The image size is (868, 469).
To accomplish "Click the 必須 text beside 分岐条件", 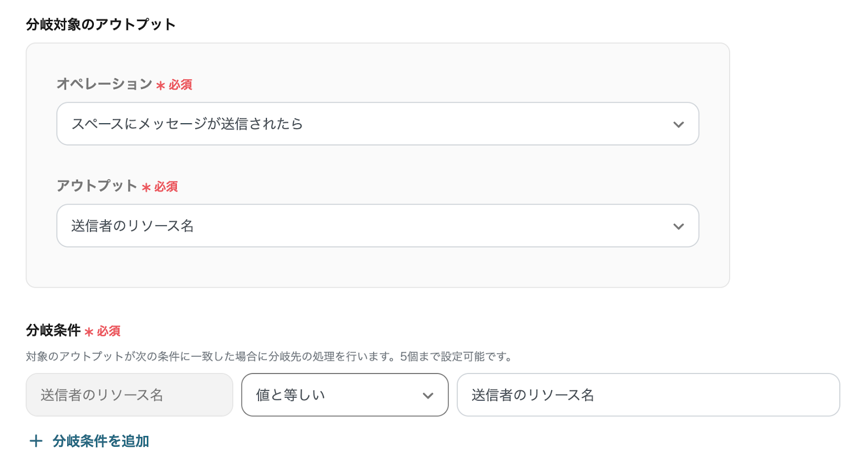I will [108, 331].
